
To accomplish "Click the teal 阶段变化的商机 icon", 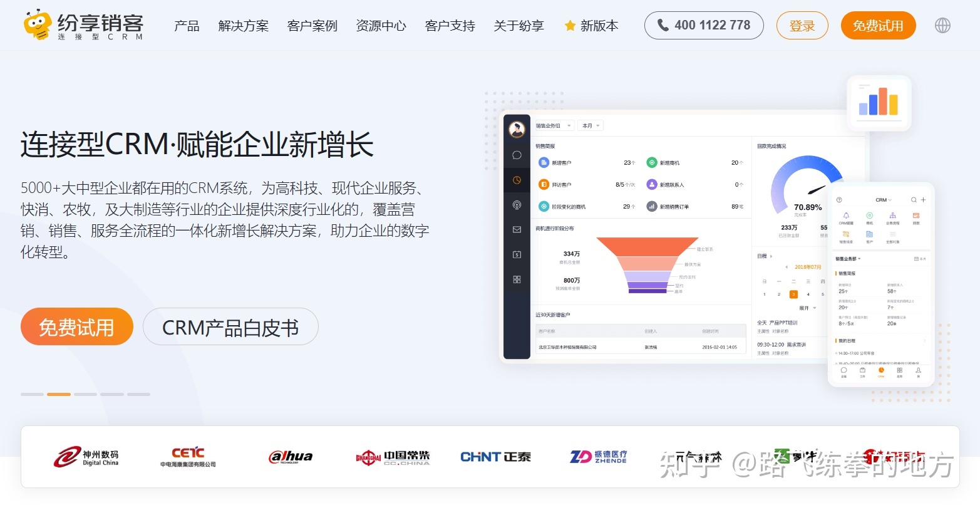I will pyautogui.click(x=544, y=206).
